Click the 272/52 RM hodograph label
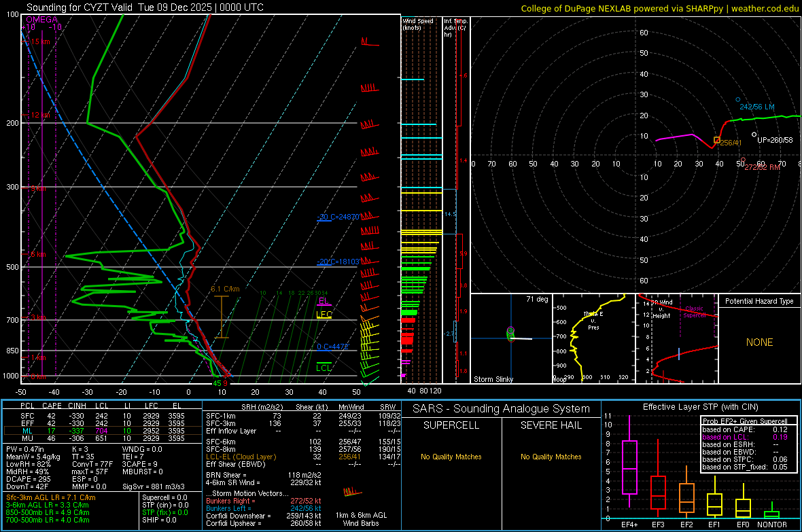802x532 pixels. (762, 167)
